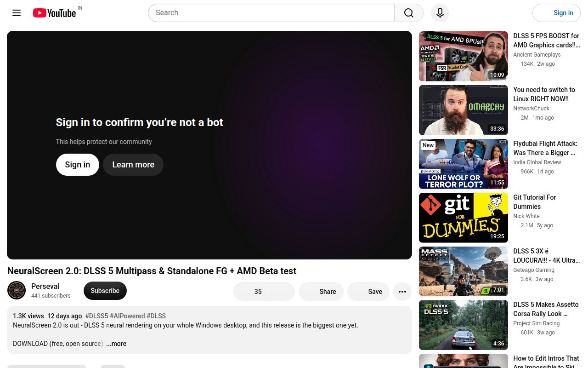The width and height of the screenshot is (588, 368).
Task: Click the magnifier search button
Action: pyautogui.click(x=409, y=13)
